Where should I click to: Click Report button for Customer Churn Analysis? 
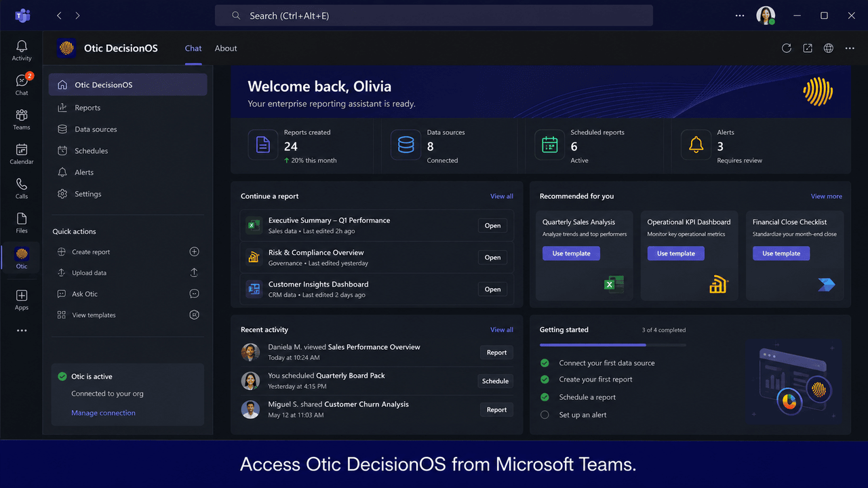496,409
